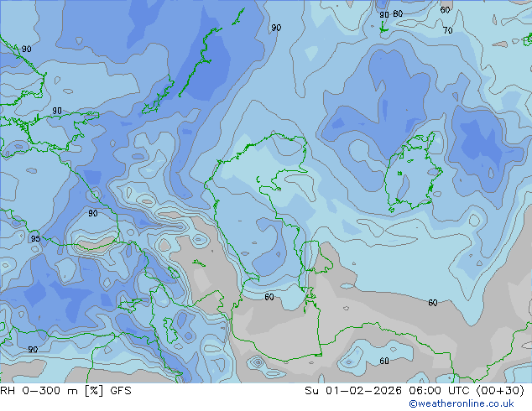Click the 'Su 01-02-2026 06:00 UTC (00+30)' timestamp
The height and width of the screenshot is (411, 532).
[x=415, y=391]
